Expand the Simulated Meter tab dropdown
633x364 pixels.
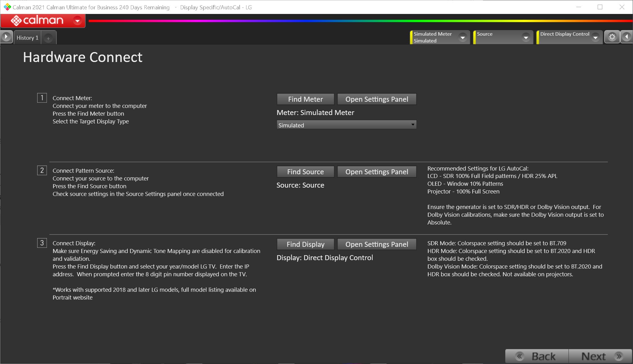[463, 38]
